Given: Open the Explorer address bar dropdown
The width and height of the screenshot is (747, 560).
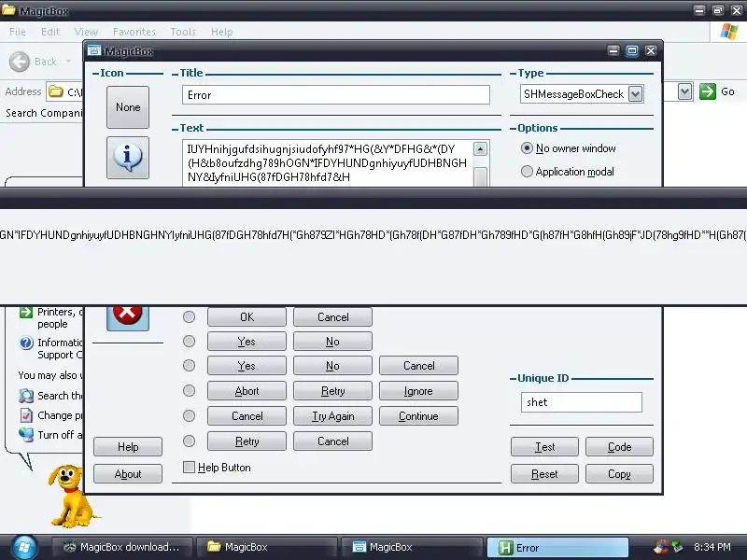Looking at the screenshot, I should pyautogui.click(x=684, y=91).
